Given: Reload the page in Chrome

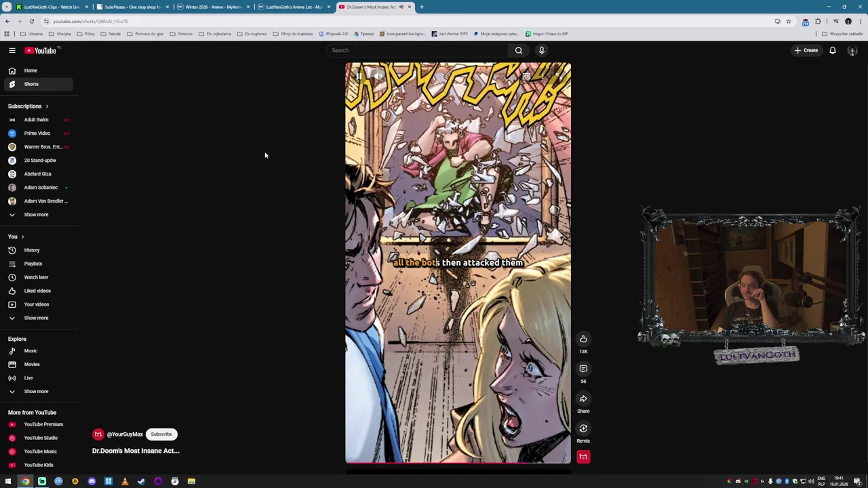Looking at the screenshot, I should click(31, 21).
